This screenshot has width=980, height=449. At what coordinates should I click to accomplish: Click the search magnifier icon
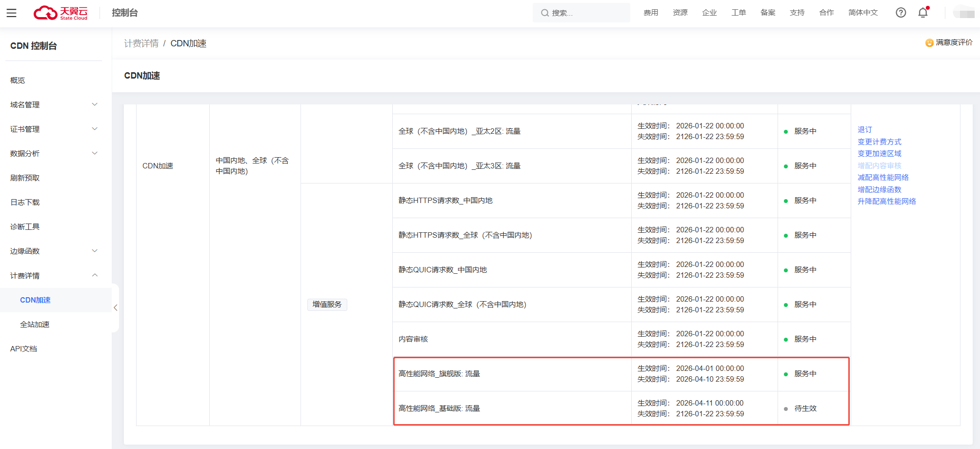[544, 13]
